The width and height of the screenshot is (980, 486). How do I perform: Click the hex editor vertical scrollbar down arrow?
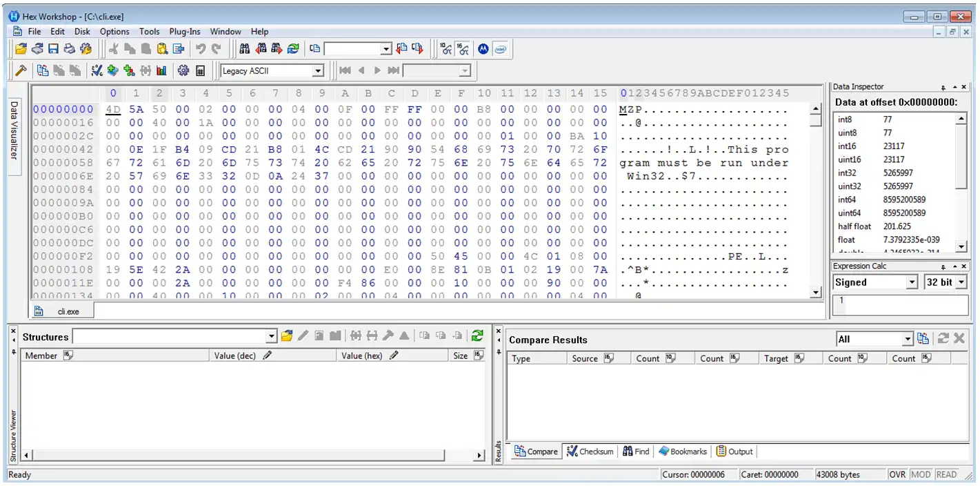point(816,293)
